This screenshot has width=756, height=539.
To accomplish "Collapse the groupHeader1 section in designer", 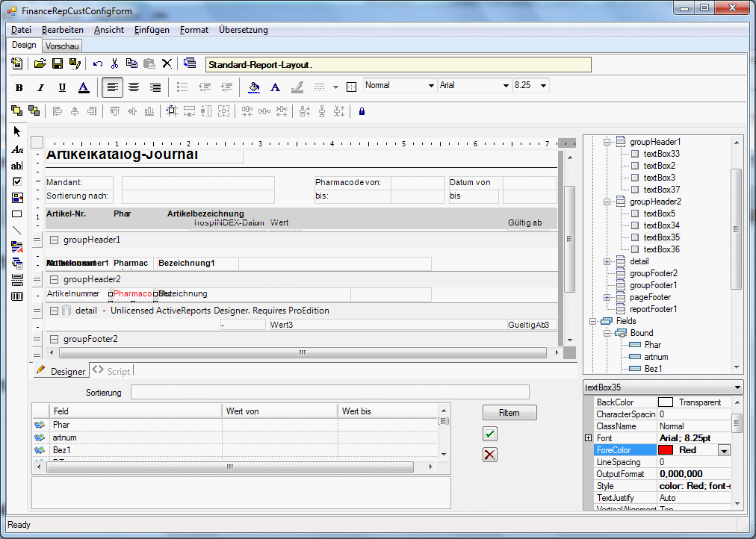I will (x=55, y=240).
